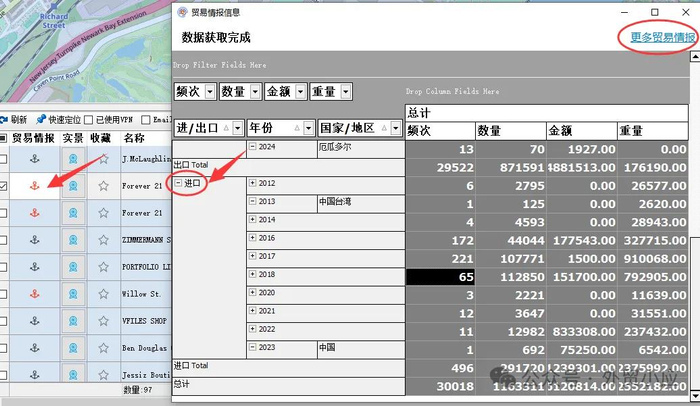This screenshot has width=700, height=406.
Task: Select the 中国台湾 country cell
Action: click(x=361, y=204)
